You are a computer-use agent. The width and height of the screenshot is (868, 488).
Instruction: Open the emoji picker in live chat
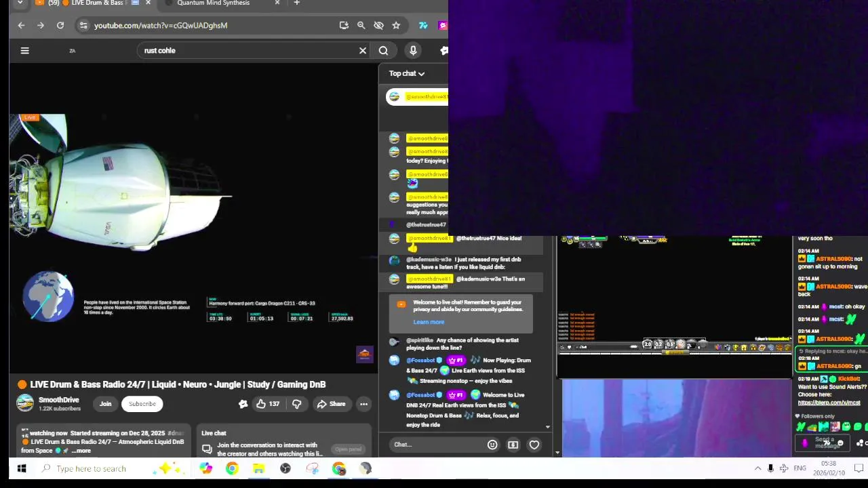[x=492, y=445]
